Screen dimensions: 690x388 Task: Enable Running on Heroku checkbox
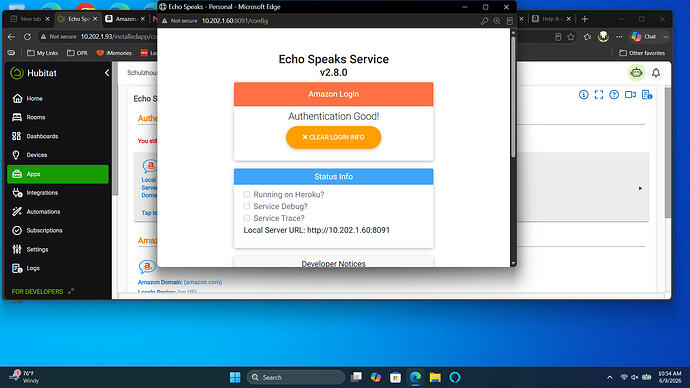click(246, 194)
